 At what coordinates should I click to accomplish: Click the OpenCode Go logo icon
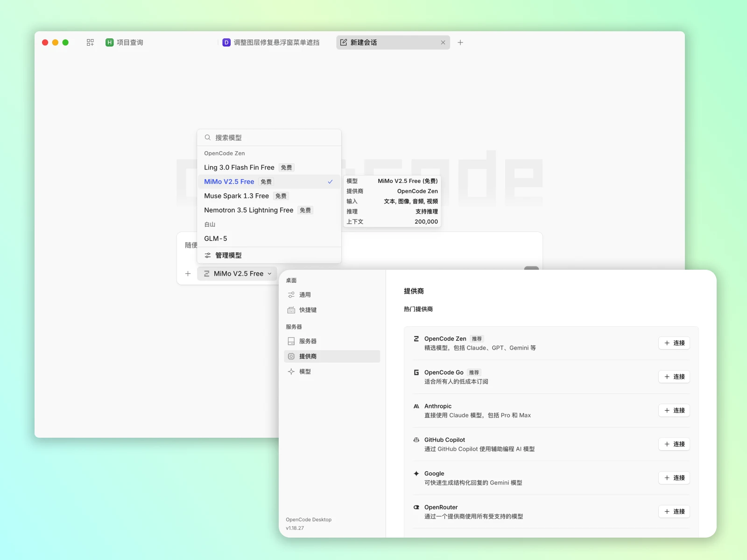point(416,372)
